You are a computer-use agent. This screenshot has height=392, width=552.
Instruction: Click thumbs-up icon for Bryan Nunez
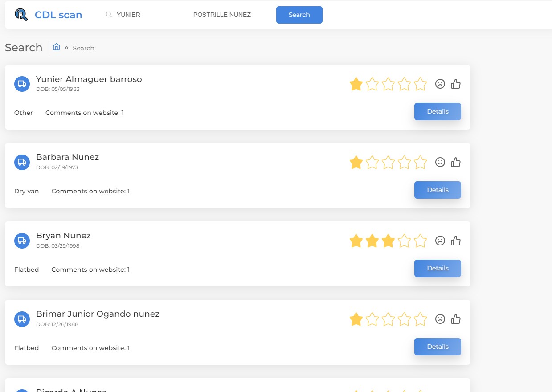[x=455, y=241]
